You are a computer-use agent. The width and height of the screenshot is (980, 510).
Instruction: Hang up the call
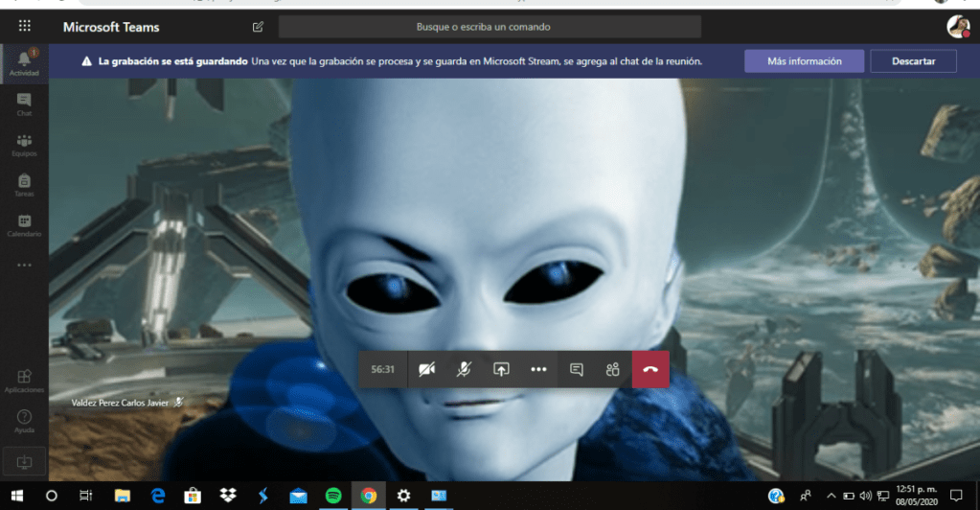(650, 369)
